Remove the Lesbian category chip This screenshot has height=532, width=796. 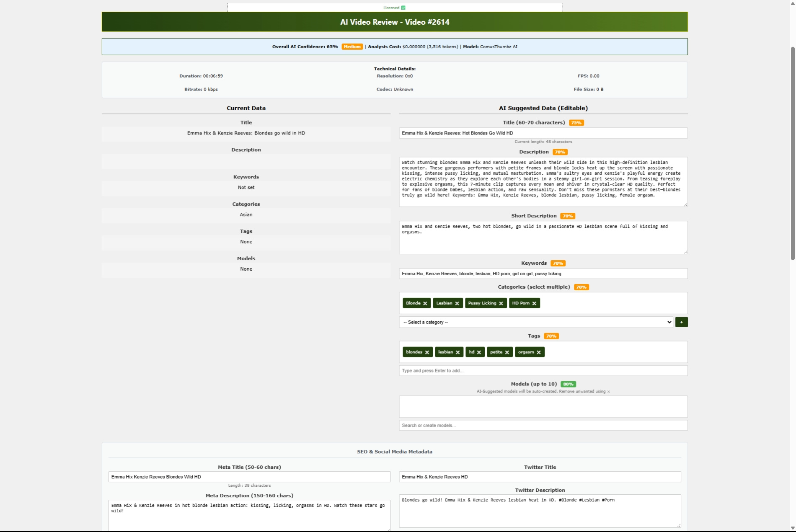coord(457,303)
